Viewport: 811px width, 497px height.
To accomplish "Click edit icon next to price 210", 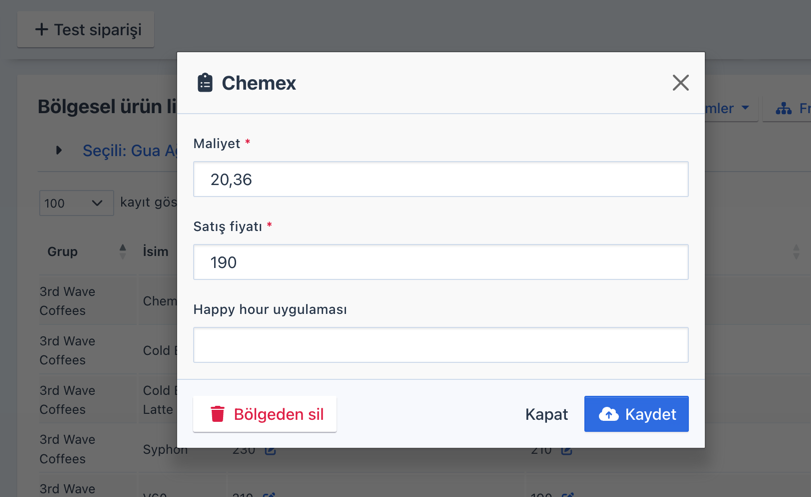I will [x=566, y=451].
